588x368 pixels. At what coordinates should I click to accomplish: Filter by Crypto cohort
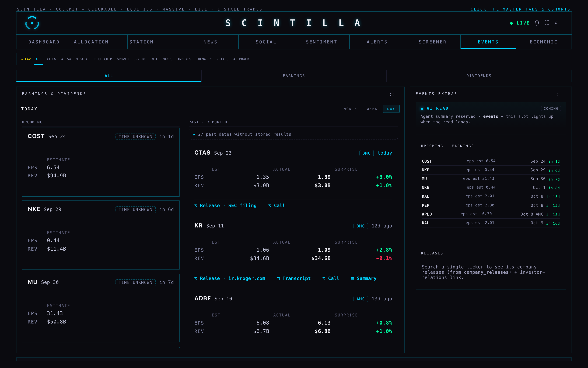(139, 59)
